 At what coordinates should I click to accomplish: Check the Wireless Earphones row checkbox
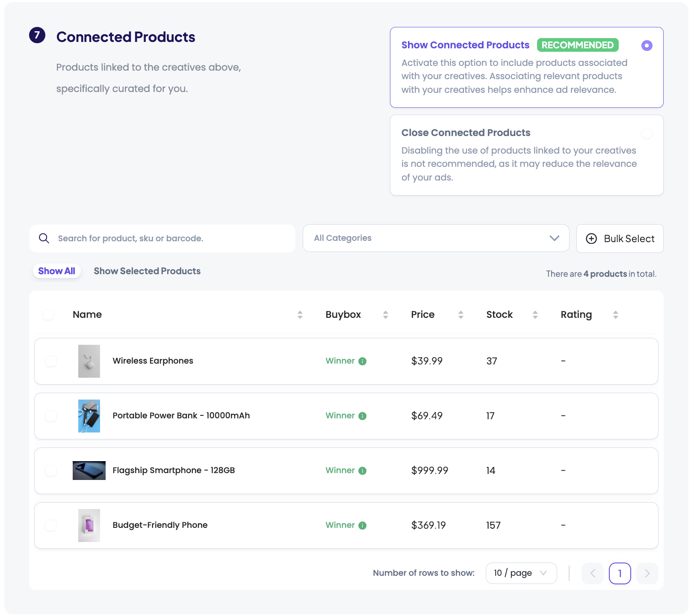(x=51, y=361)
